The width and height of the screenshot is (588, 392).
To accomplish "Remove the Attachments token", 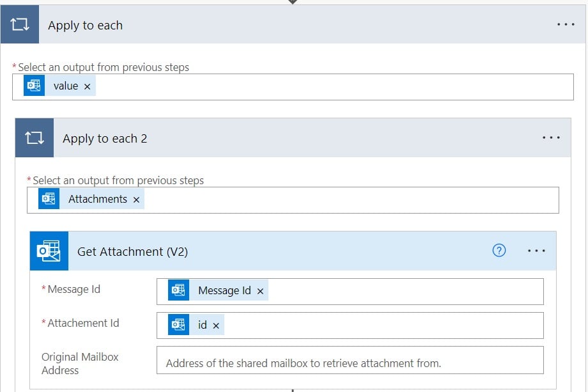I will point(137,200).
